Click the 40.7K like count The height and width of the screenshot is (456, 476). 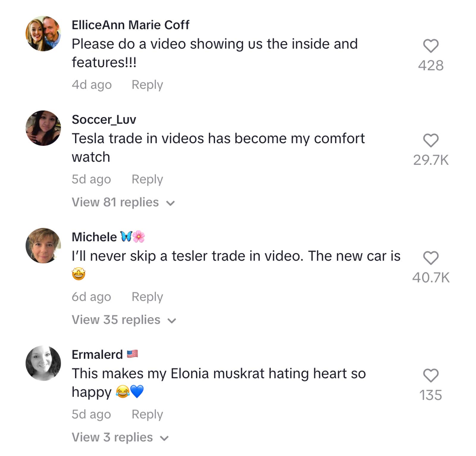tap(431, 278)
